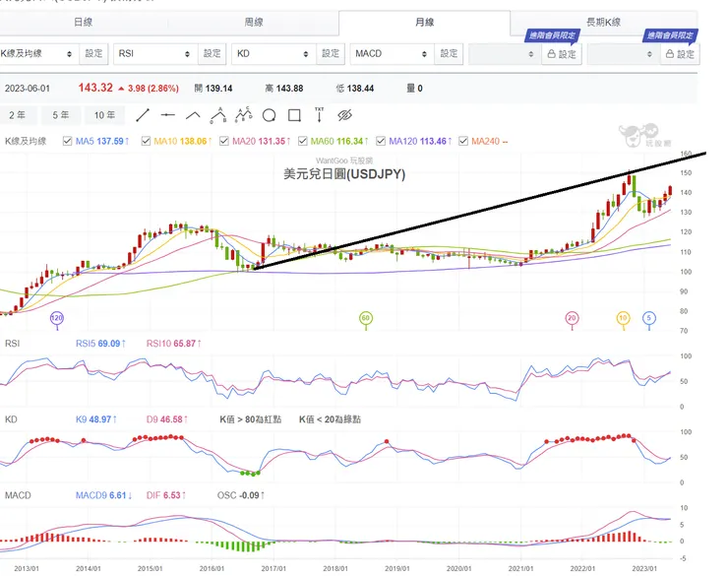The image size is (728, 576).
Task: Click the green 60 marker on timeline
Action: tap(365, 318)
